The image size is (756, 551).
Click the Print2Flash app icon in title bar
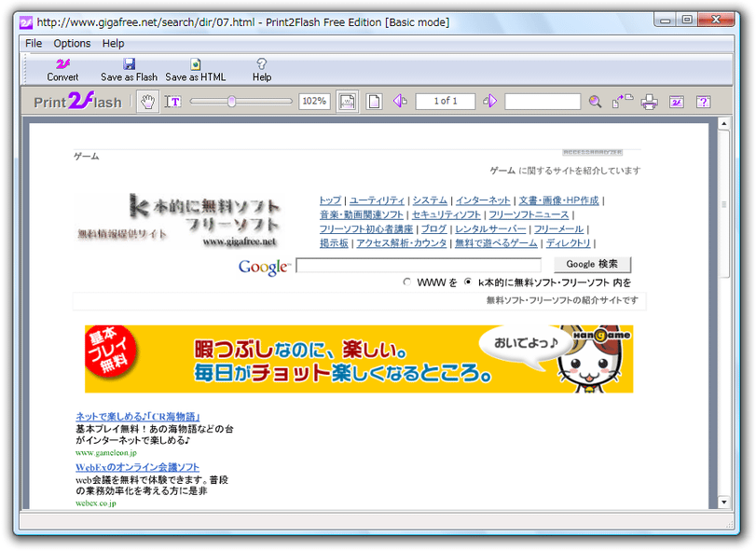(25, 22)
